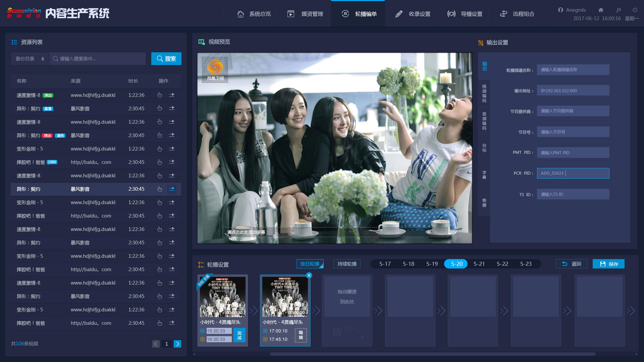
Task: Click add-arrow icon on highlighted 异形:契约 row
Action: click(172, 189)
